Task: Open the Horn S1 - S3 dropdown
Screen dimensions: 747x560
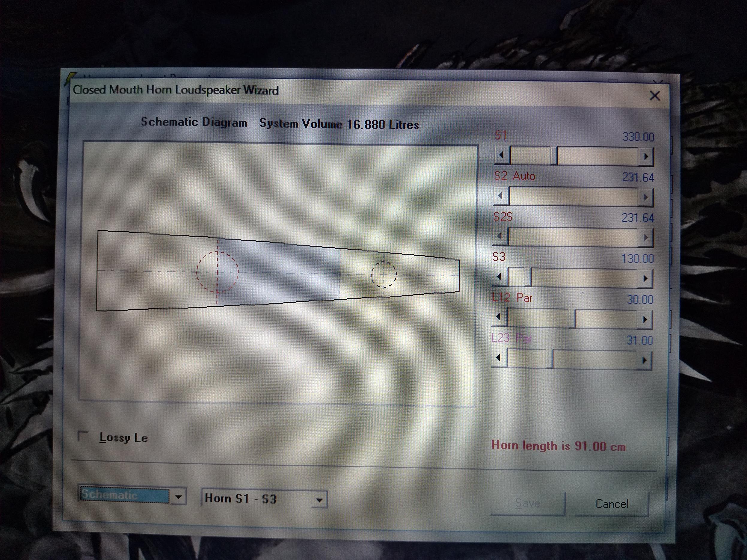Action: [x=319, y=500]
